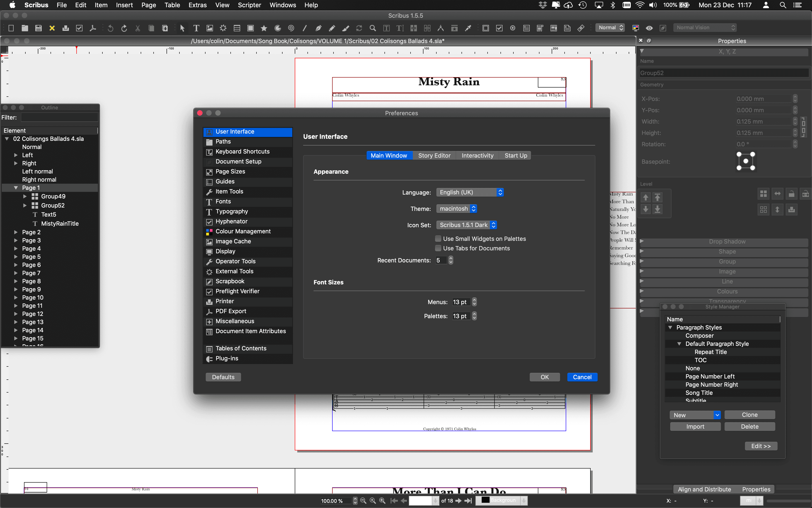Screen dimensions: 812x508
Task: Expand Group49 in Outline tree
Action: (x=25, y=196)
